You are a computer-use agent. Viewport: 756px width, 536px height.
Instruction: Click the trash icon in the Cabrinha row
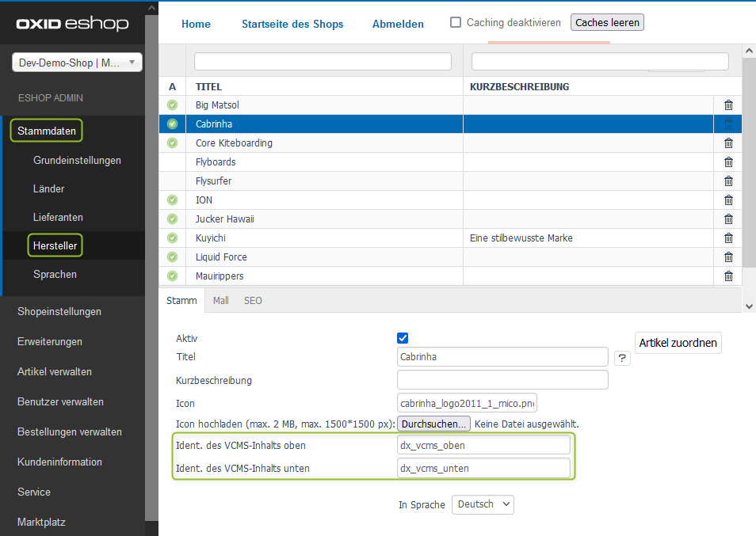pyautogui.click(x=728, y=124)
